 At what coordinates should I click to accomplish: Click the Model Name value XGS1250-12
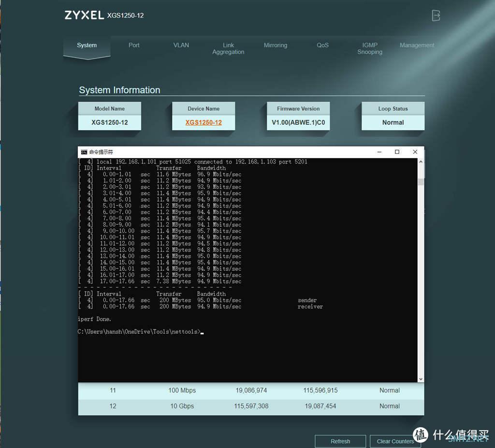pos(110,122)
